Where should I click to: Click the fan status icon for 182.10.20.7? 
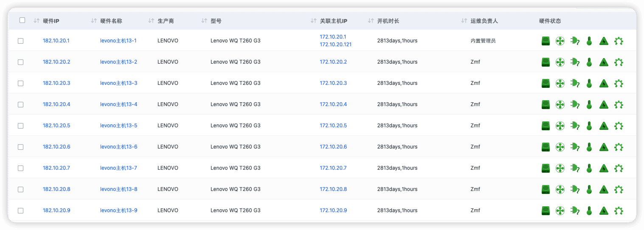click(x=560, y=168)
